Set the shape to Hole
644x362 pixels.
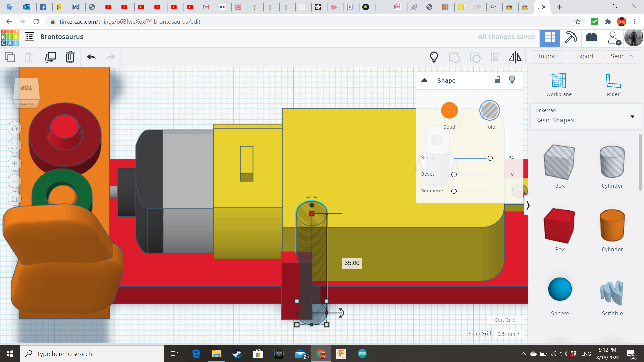489,110
